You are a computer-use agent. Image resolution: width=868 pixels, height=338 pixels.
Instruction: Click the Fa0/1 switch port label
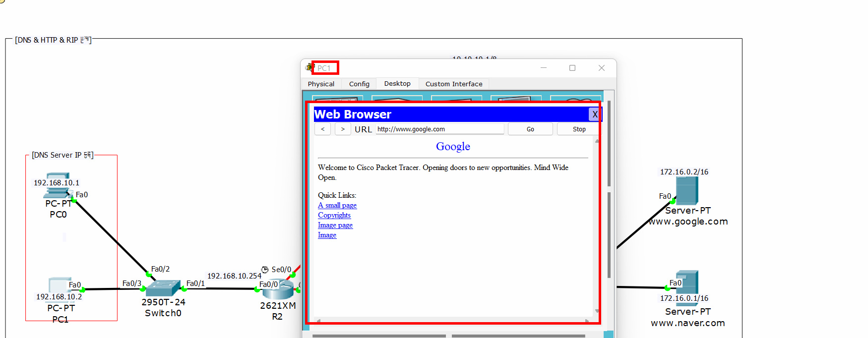pos(195,283)
